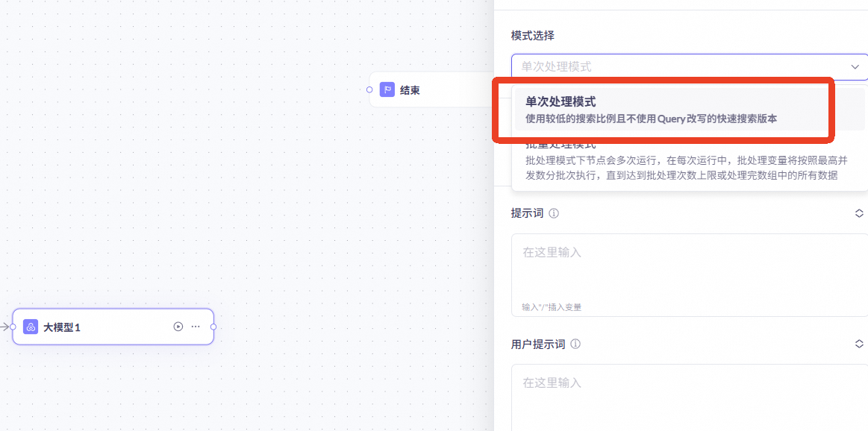The width and height of the screenshot is (868, 431).
Task: Click the 结束 node flag icon
Action: pos(387,89)
